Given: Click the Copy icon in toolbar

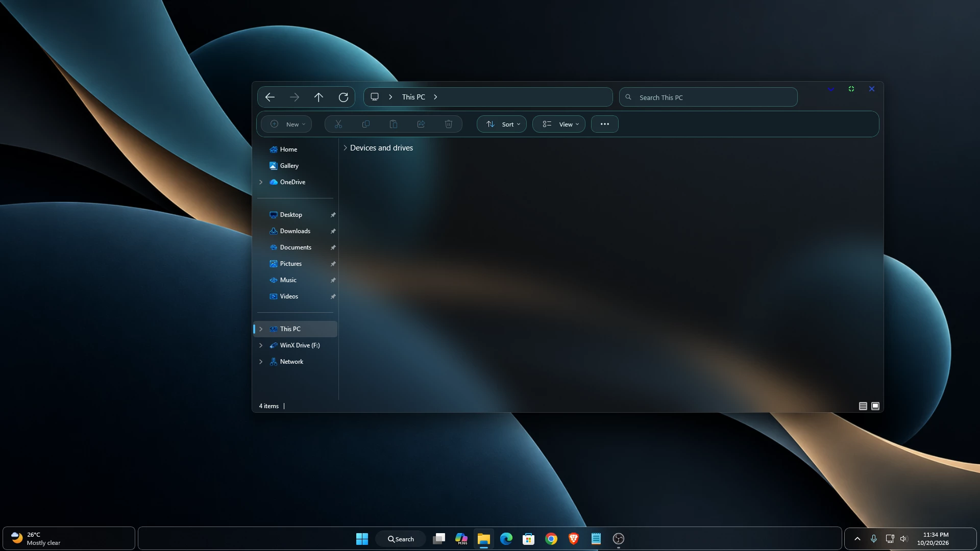Looking at the screenshot, I should click(x=366, y=124).
